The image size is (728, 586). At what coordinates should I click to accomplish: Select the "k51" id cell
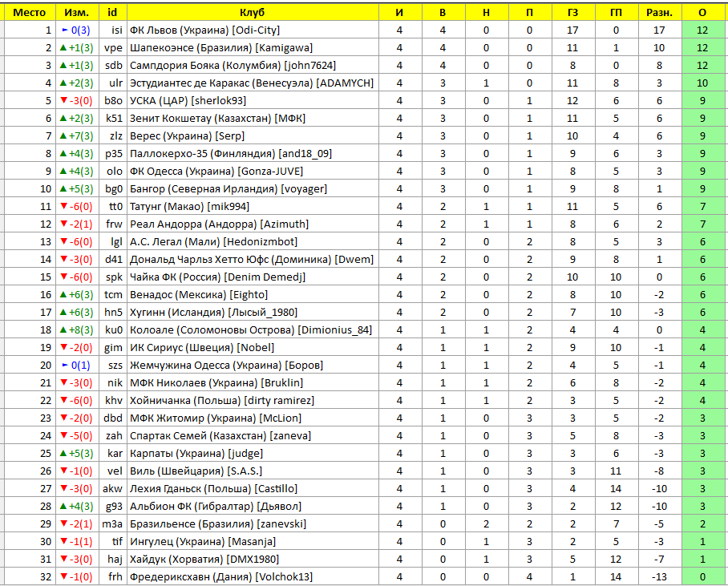tap(113, 119)
